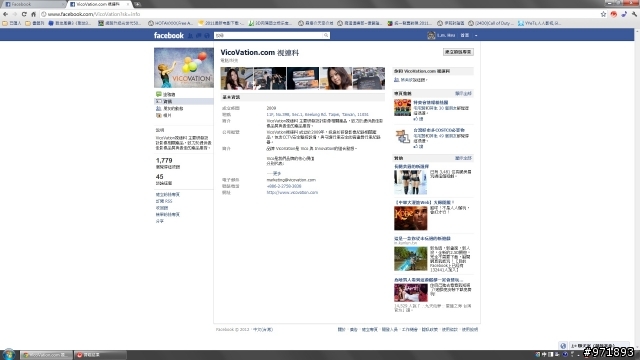Open the third photo thumbnail with orange boxes
This screenshot has width=640, height=360.
click(x=303, y=78)
